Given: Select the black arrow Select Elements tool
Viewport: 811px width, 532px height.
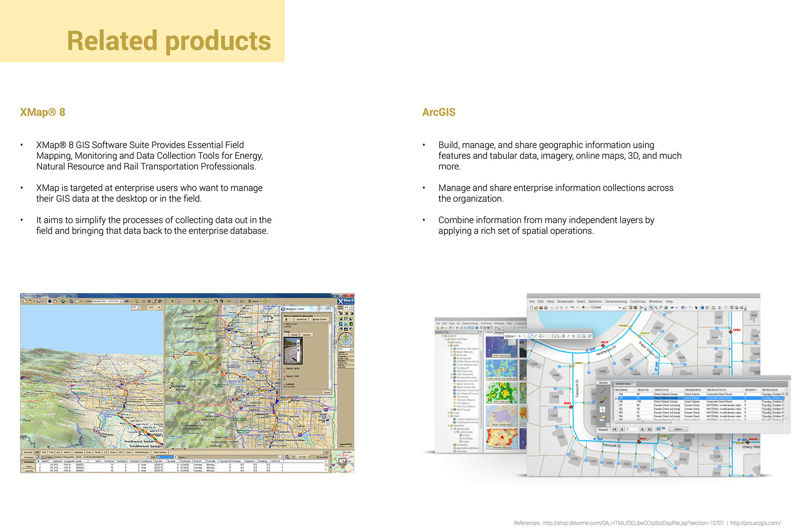Looking at the screenshot, I should pyautogui.click(x=696, y=307).
